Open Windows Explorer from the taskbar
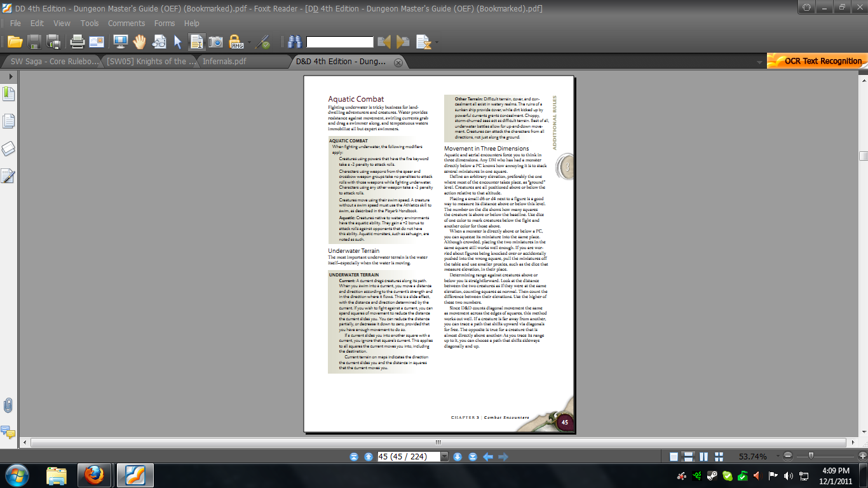 coord(57,475)
